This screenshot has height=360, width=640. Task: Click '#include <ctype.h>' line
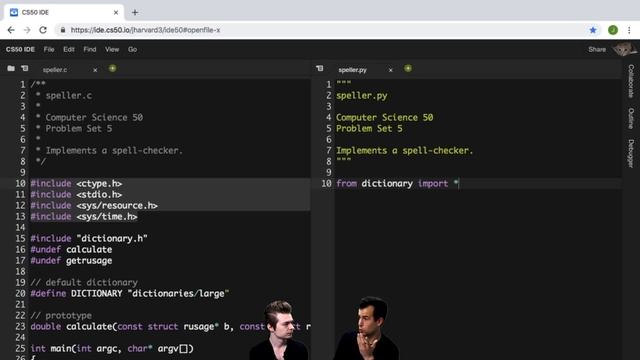pyautogui.click(x=76, y=184)
